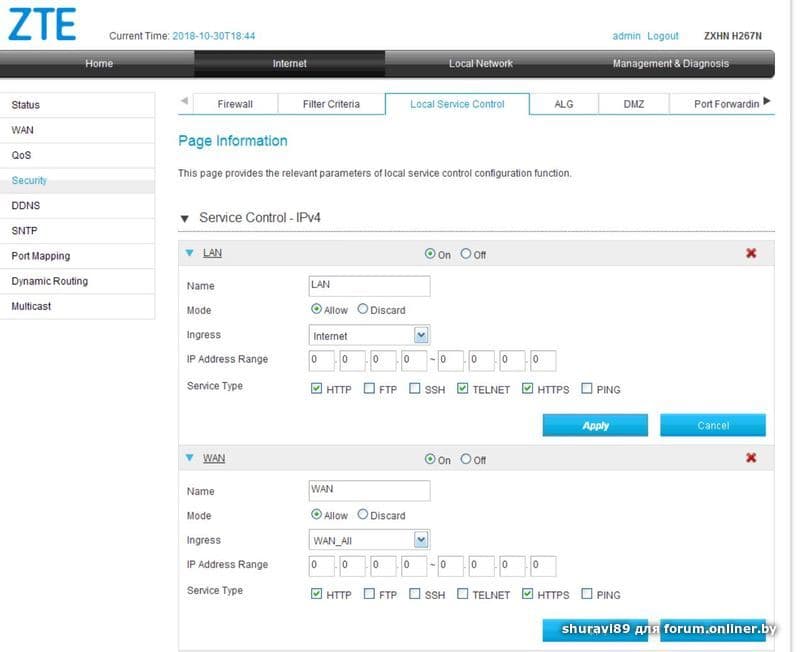Uncheck HTTPS in LAN service types

(528, 389)
